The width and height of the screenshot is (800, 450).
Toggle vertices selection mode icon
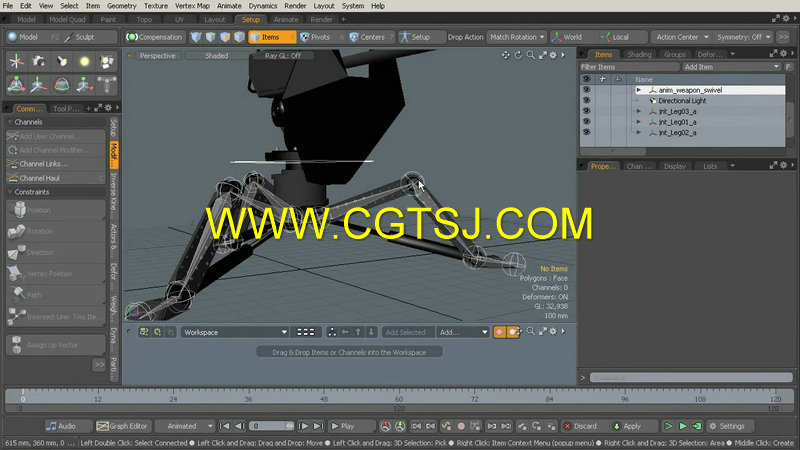point(196,37)
